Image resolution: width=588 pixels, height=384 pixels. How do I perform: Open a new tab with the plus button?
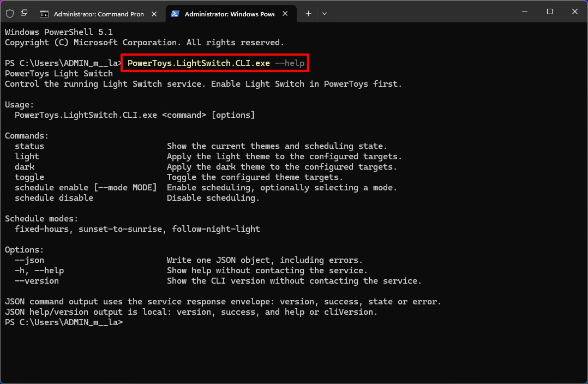tap(308, 14)
